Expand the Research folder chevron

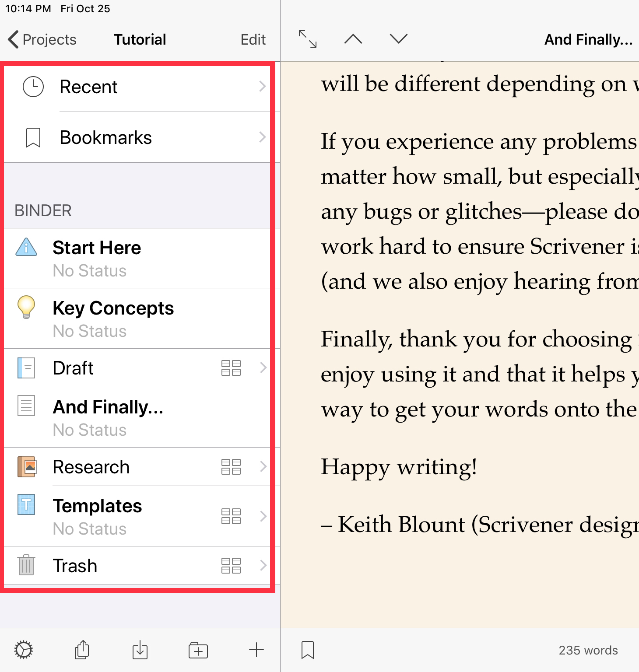tap(263, 466)
